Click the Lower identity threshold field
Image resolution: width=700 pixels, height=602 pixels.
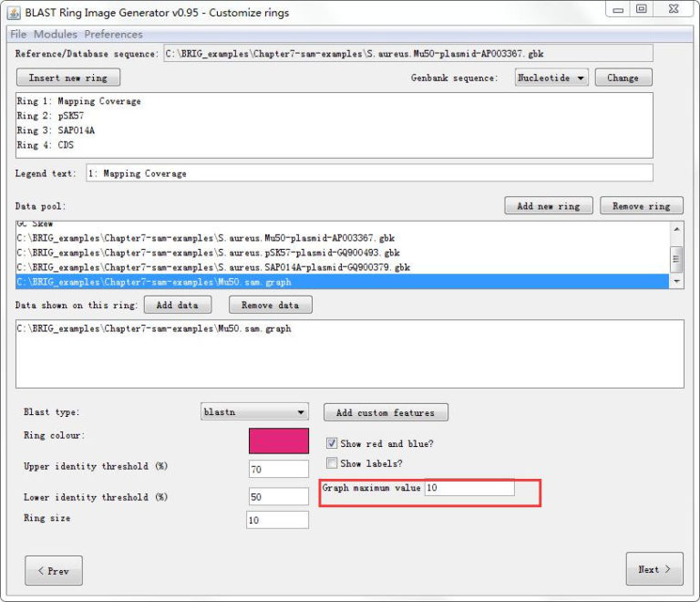tap(279, 496)
